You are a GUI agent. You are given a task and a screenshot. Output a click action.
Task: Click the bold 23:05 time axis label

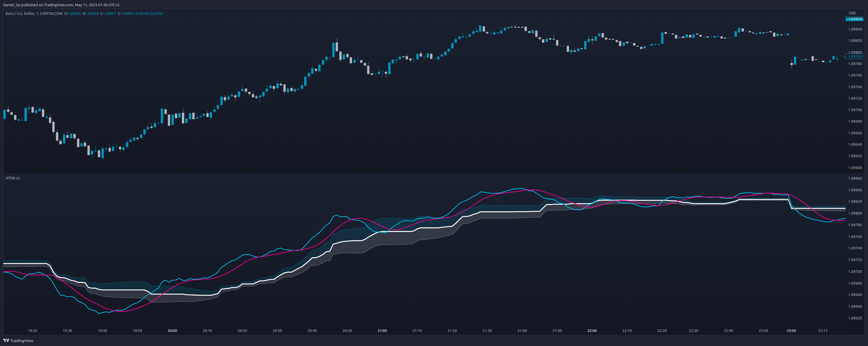(791, 331)
